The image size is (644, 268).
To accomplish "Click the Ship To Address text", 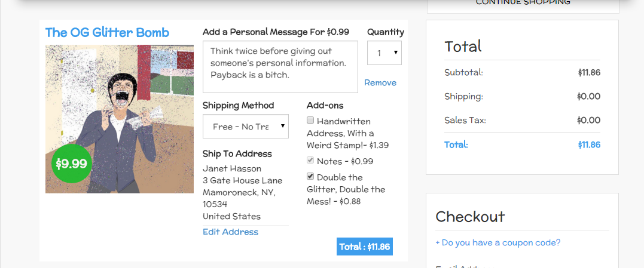I will tap(237, 154).
